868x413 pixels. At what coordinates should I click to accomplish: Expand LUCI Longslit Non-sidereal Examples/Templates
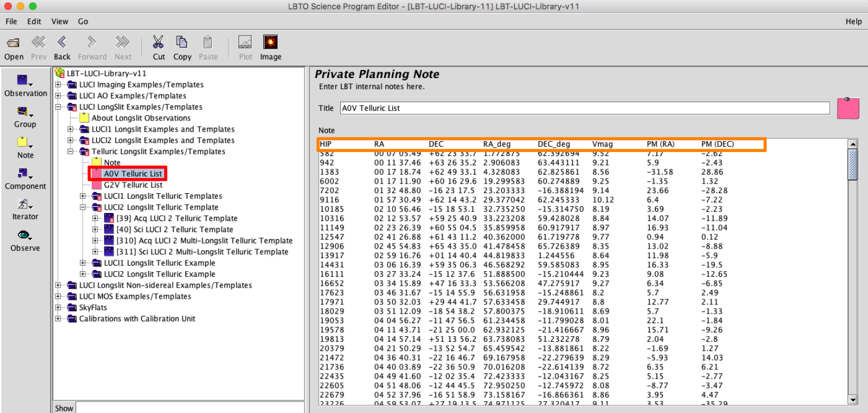tap(58, 285)
